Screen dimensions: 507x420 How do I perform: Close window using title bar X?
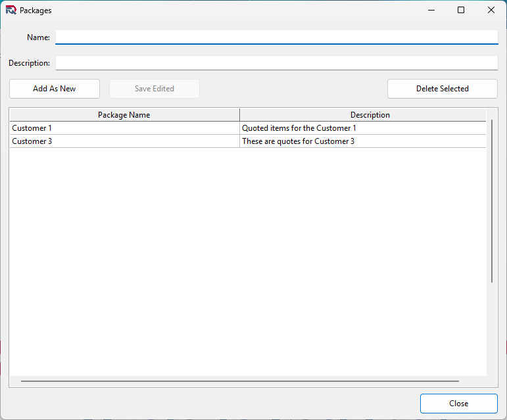(x=491, y=10)
